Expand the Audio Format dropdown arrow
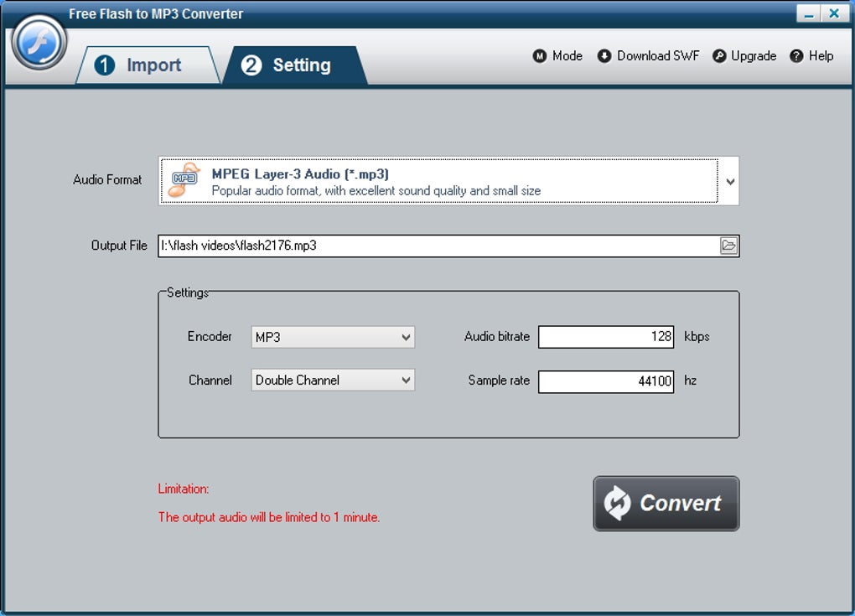Viewport: 855px width, 616px height. tap(730, 182)
